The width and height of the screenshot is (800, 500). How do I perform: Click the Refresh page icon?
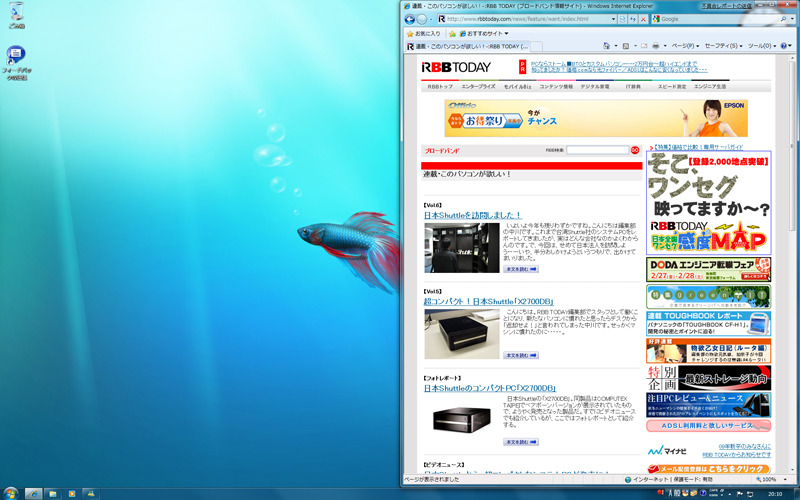(x=633, y=19)
